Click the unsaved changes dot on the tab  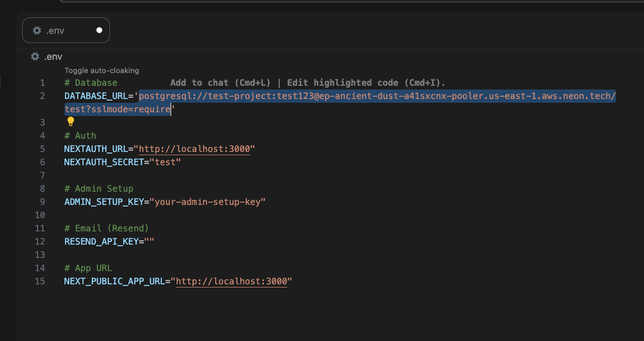99,30
